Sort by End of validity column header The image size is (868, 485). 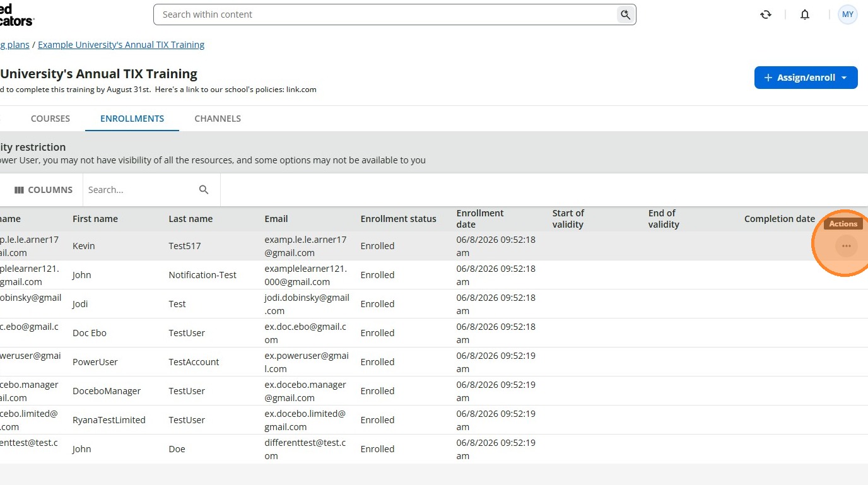pos(664,219)
